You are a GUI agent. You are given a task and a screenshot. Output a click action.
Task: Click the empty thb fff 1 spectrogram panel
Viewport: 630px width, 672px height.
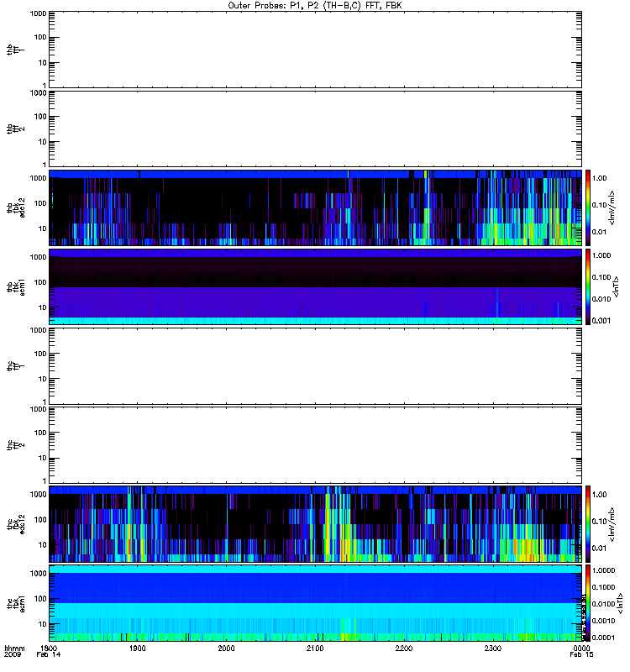(316, 50)
